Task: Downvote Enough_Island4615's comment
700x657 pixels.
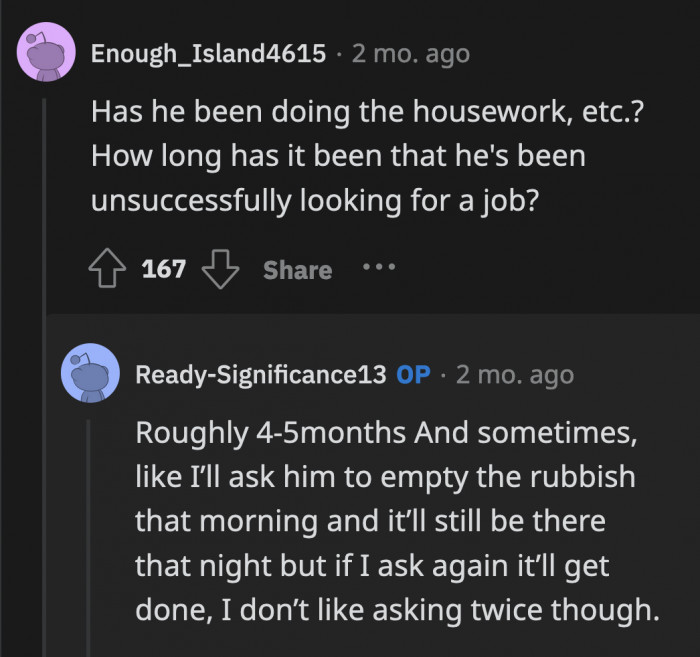Action: (x=221, y=270)
